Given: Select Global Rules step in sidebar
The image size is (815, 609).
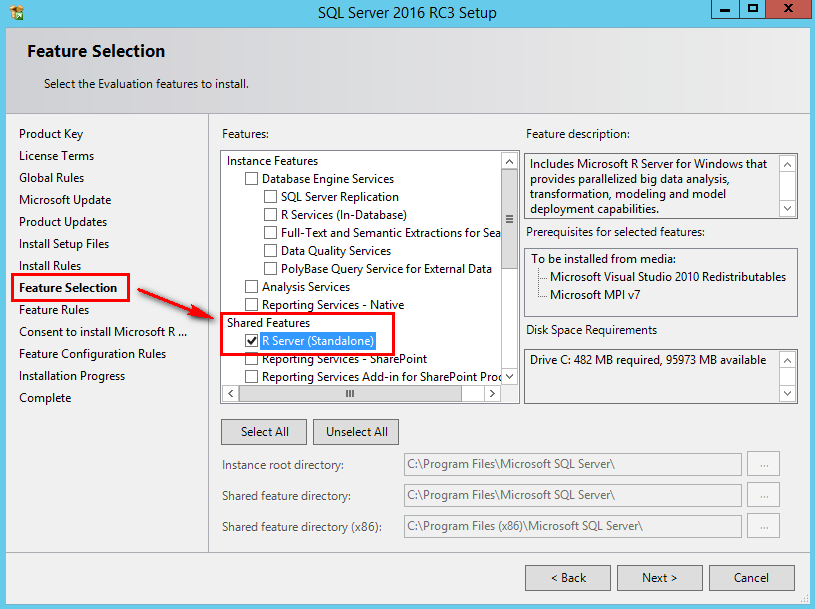Looking at the screenshot, I should click(x=51, y=178).
